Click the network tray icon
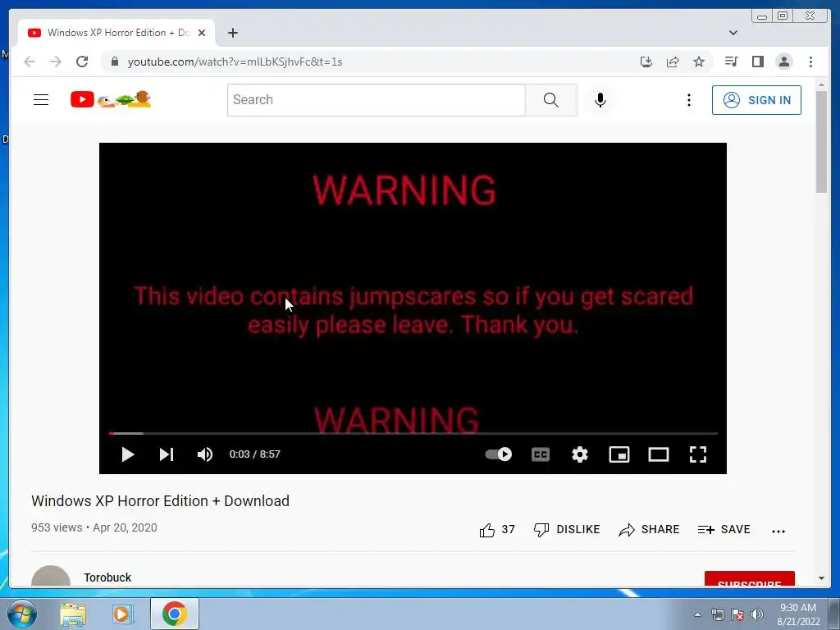 717,614
